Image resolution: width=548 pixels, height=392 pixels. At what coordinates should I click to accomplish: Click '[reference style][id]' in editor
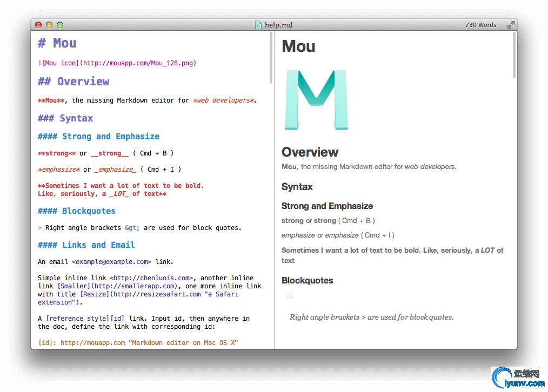click(85, 319)
